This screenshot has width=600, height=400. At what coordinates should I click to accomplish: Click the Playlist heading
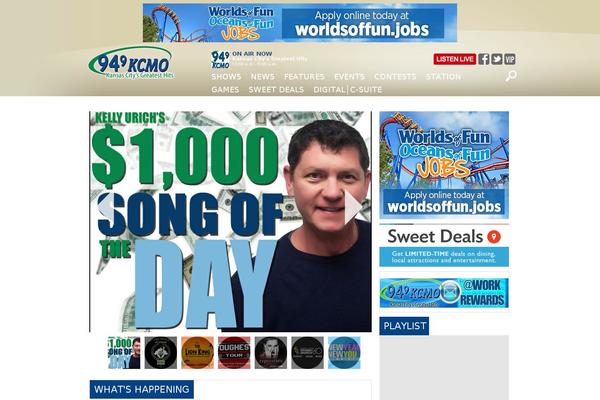(x=404, y=326)
